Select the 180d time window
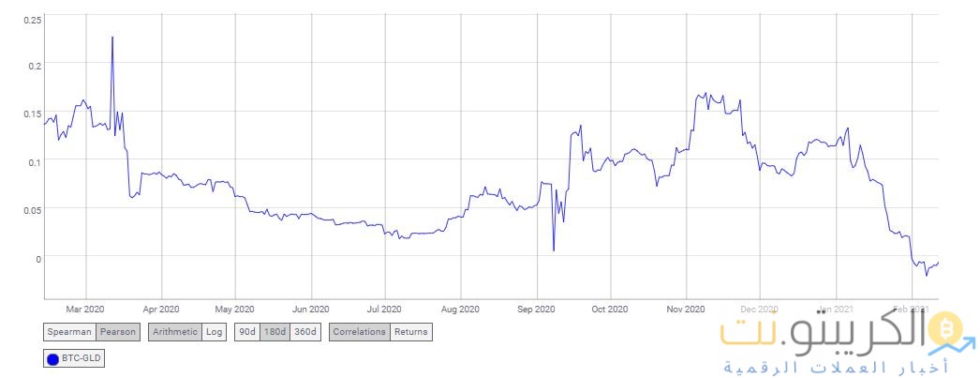 274,331
